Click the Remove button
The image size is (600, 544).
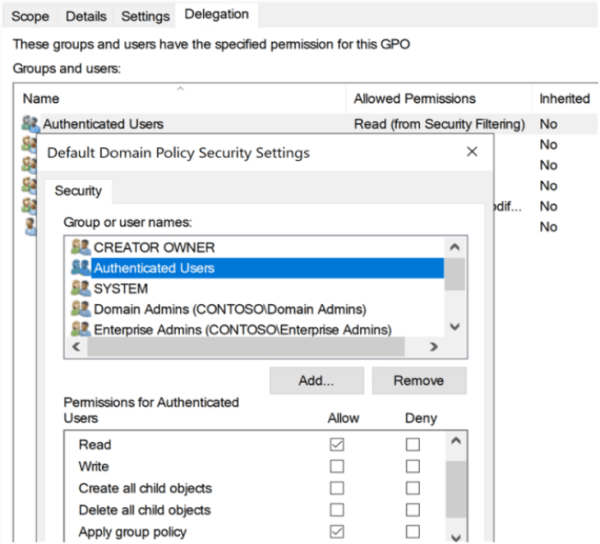point(419,381)
